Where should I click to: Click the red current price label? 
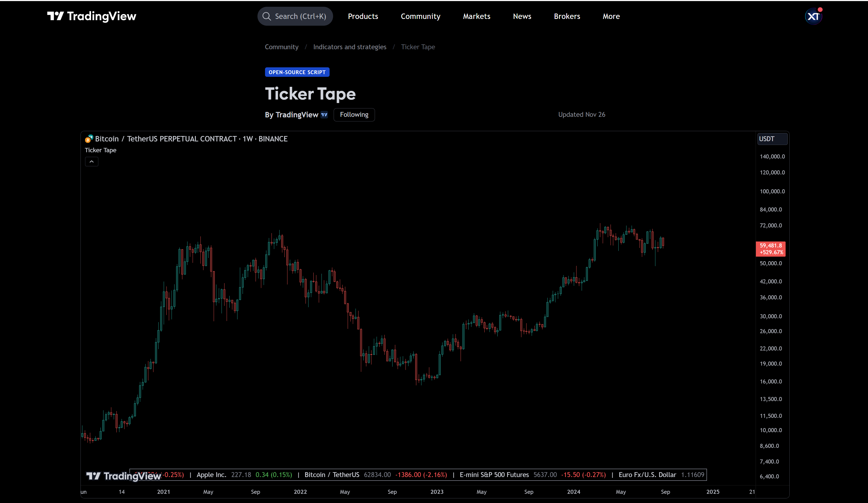click(771, 249)
